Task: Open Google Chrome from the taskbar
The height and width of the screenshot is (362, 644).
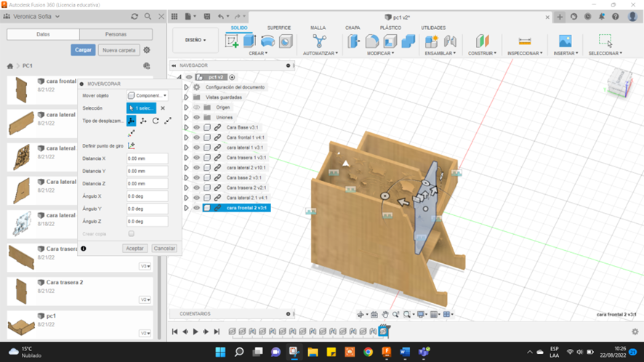Action: tap(368, 352)
